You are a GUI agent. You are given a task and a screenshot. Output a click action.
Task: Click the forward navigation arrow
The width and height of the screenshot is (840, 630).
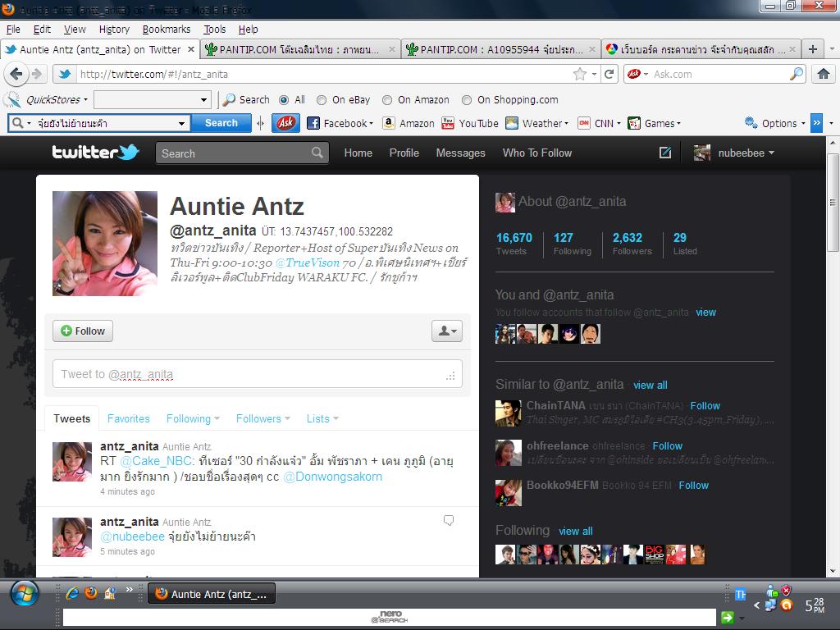(x=36, y=74)
